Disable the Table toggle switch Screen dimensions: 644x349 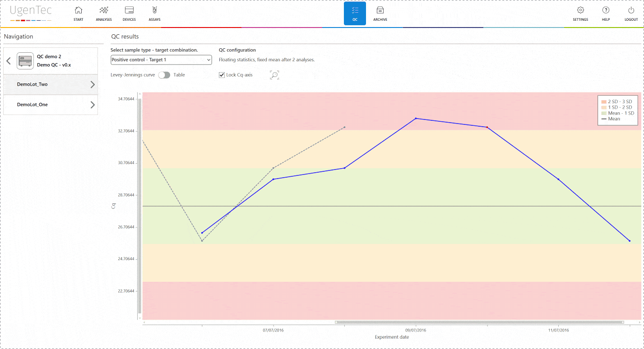164,75
